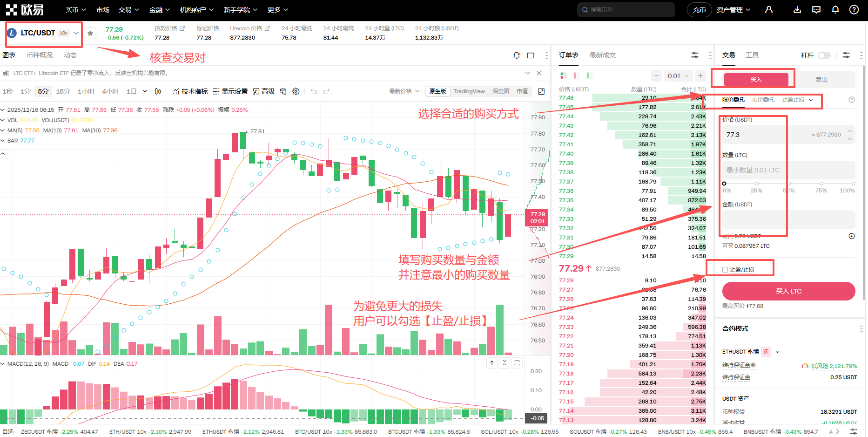Select the TradingView chart tab
Screen dimensions: 868x437
pos(469,91)
